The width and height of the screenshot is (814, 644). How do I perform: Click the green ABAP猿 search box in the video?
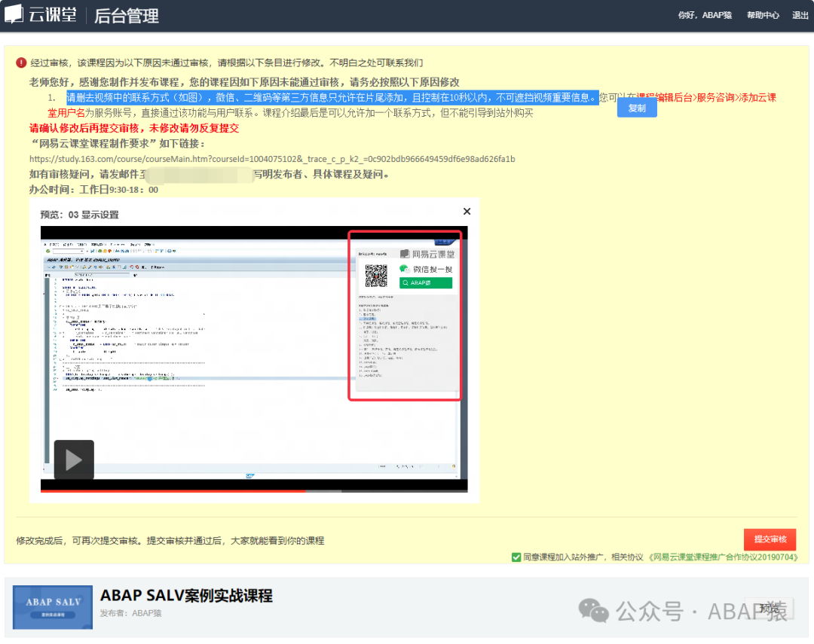(x=425, y=282)
